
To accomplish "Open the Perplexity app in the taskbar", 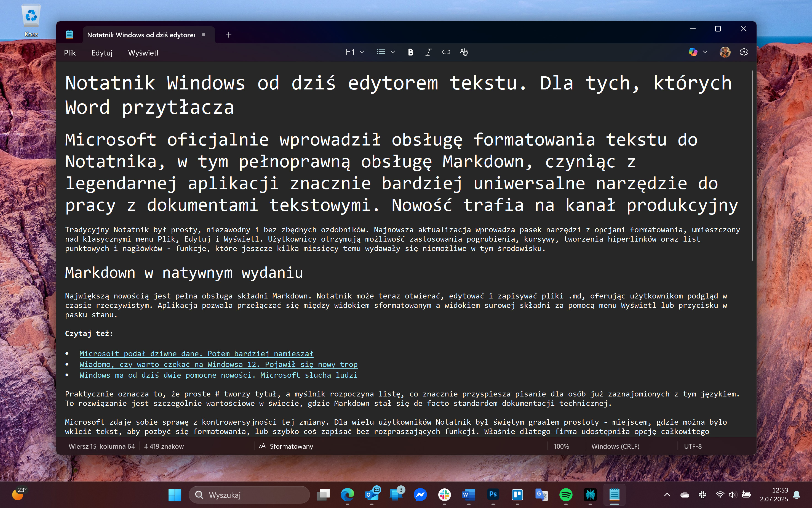I will coord(590,494).
